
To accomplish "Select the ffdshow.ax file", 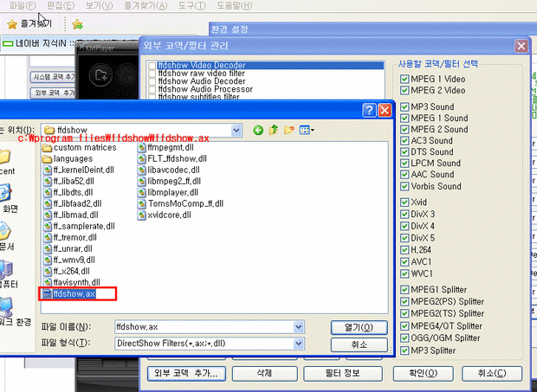I will [69, 294].
